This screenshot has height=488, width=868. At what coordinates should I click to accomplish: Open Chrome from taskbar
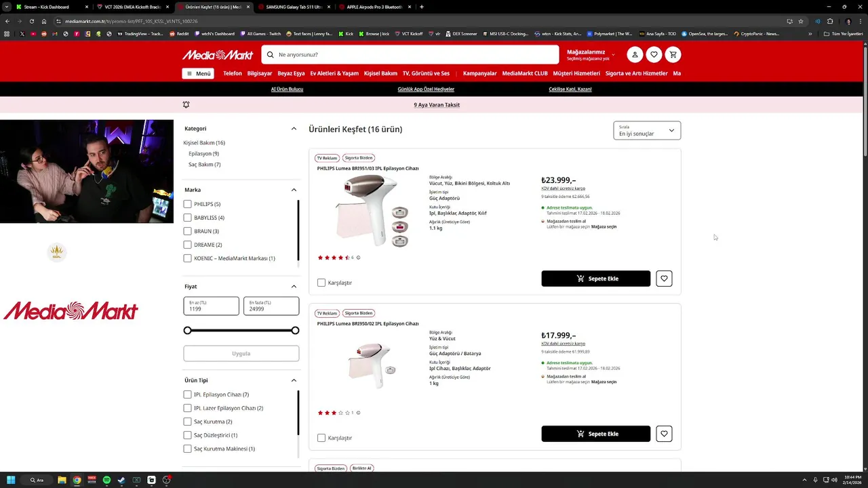[x=77, y=480]
